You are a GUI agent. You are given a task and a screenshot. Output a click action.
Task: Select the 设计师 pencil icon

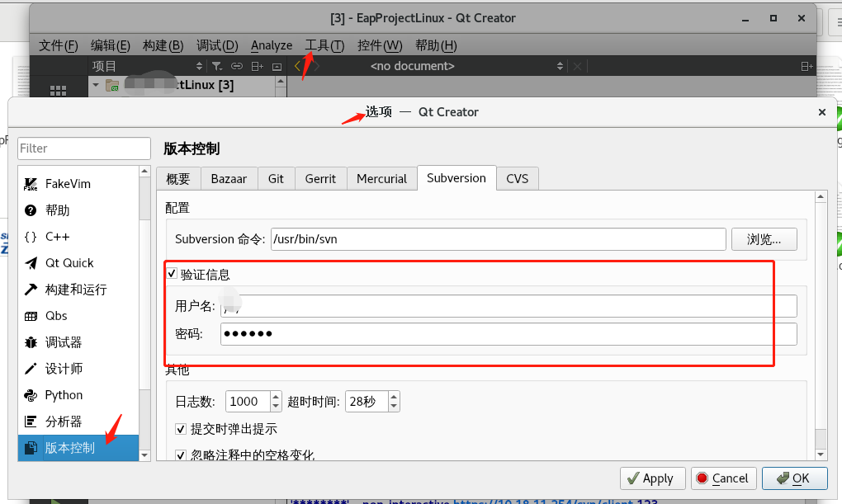(31, 369)
